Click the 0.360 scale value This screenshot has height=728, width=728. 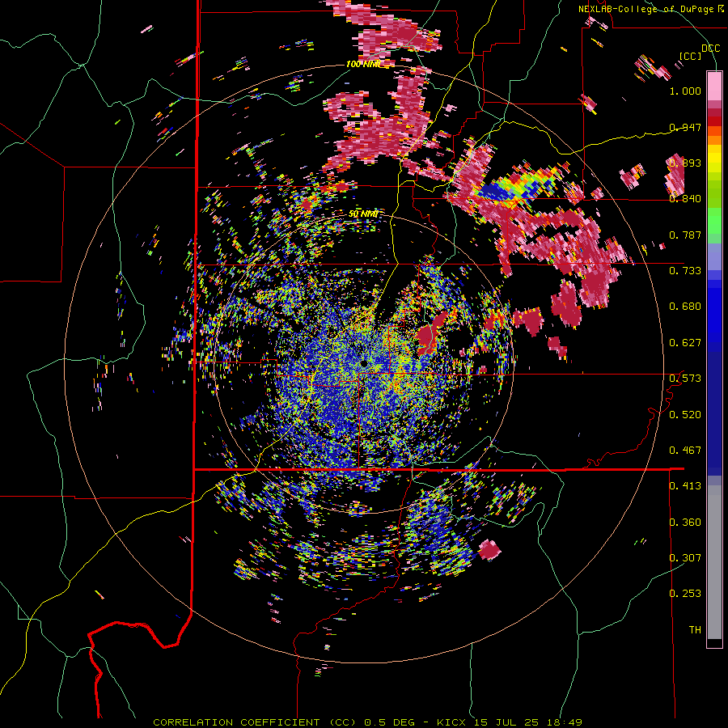pyautogui.click(x=685, y=523)
